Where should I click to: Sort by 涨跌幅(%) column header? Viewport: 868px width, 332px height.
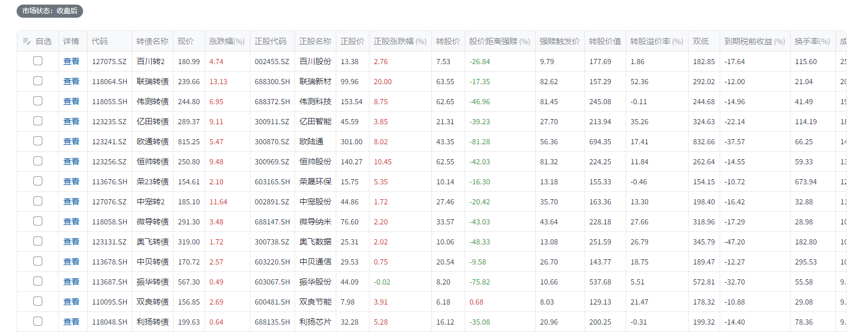coord(226,41)
